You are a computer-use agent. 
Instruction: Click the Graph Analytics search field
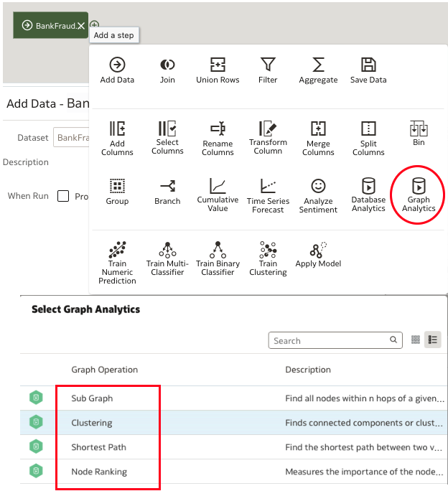(330, 340)
